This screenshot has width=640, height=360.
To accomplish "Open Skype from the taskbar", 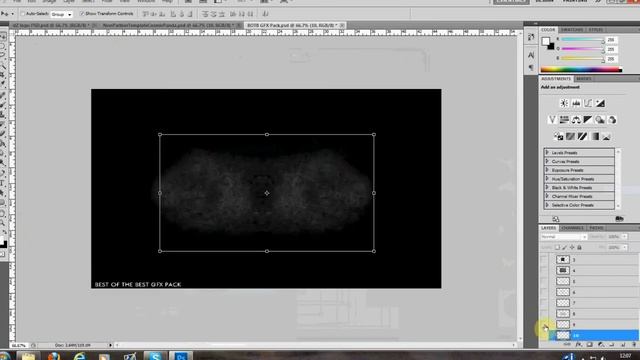I will 155,356.
